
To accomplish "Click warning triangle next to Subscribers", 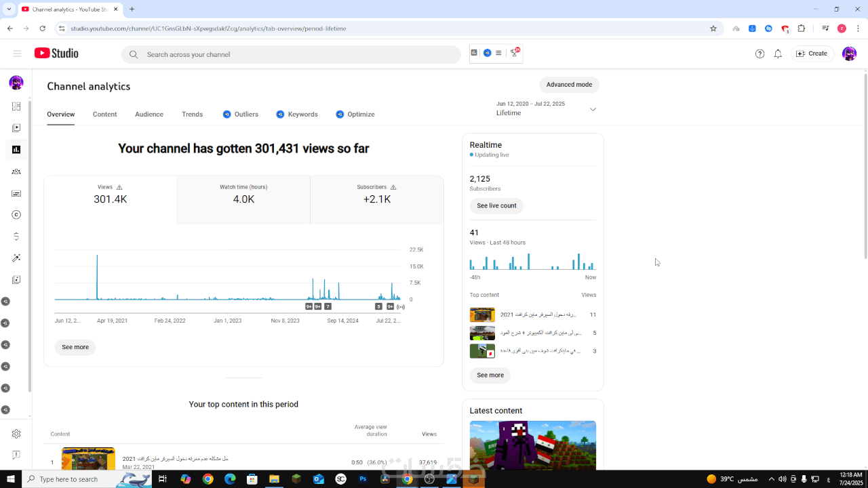I will 393,187.
